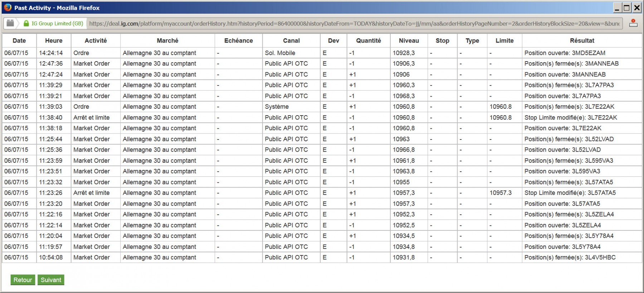Select the Date column header

pyautogui.click(x=19, y=41)
